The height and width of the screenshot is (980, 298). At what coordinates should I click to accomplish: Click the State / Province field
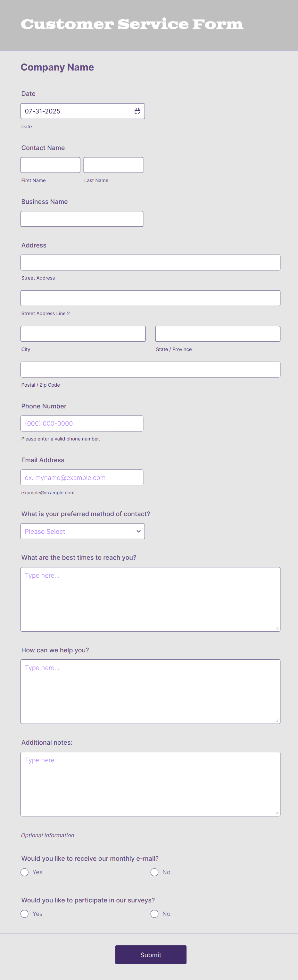pyautogui.click(x=218, y=334)
